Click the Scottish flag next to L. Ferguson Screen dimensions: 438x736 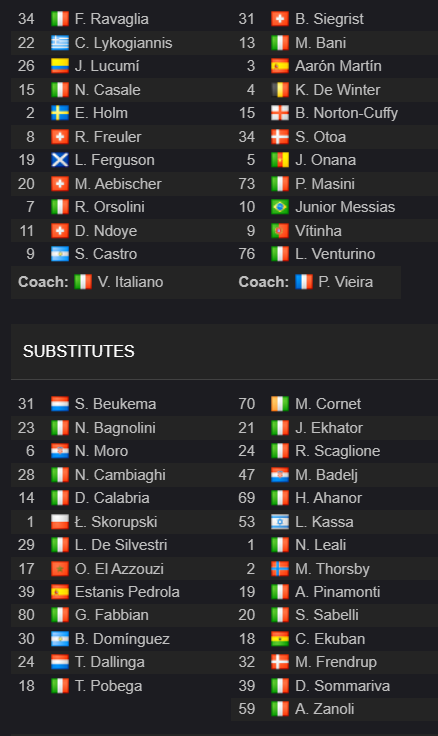60,160
